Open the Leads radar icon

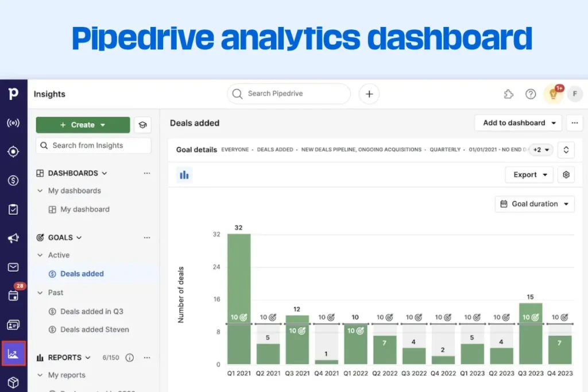(13, 123)
